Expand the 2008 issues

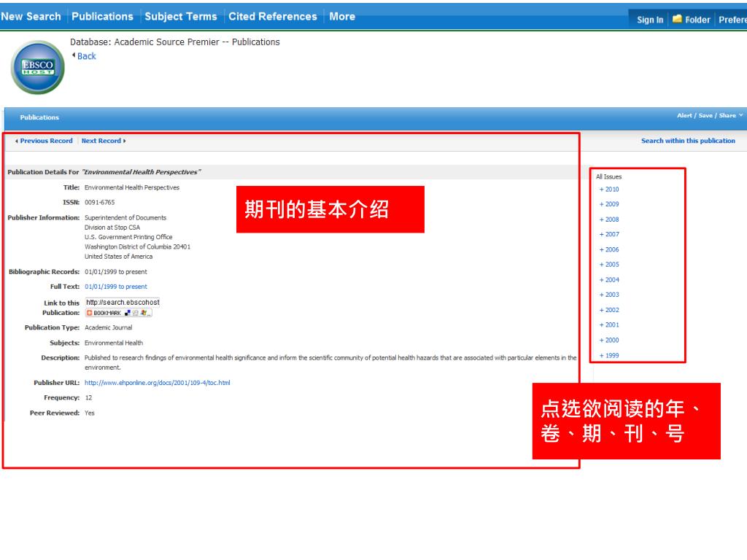[609, 219]
